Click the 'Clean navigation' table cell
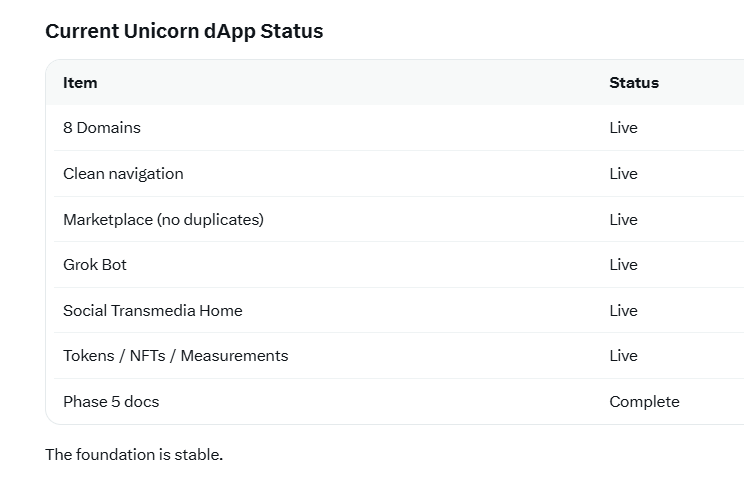The width and height of the screenshot is (744, 488). 123,174
